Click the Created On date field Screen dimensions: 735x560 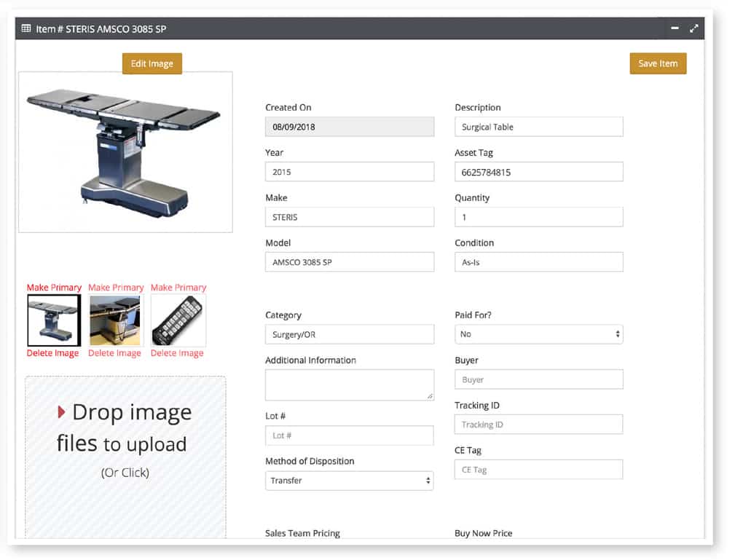350,127
